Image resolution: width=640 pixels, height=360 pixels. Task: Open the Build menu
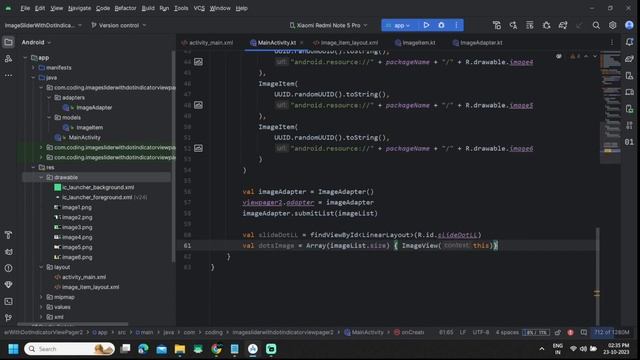pyautogui.click(x=148, y=8)
